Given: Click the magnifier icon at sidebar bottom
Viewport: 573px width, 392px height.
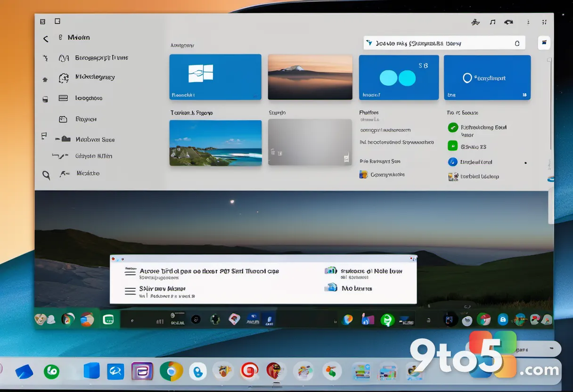Looking at the screenshot, I should [x=46, y=175].
